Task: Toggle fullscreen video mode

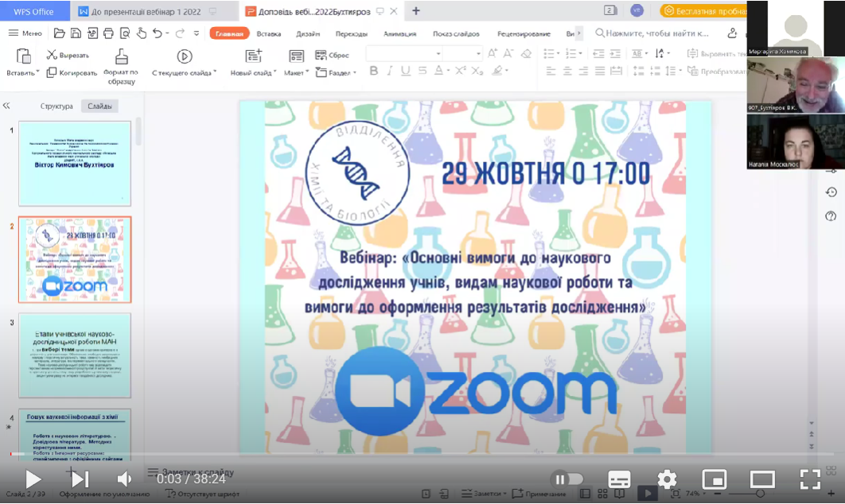Action: [x=810, y=479]
